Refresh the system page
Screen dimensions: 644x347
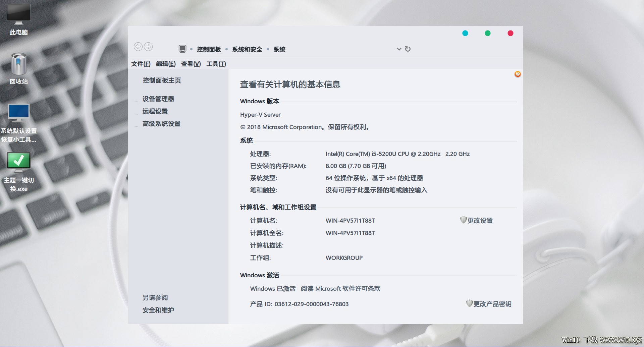pyautogui.click(x=408, y=49)
